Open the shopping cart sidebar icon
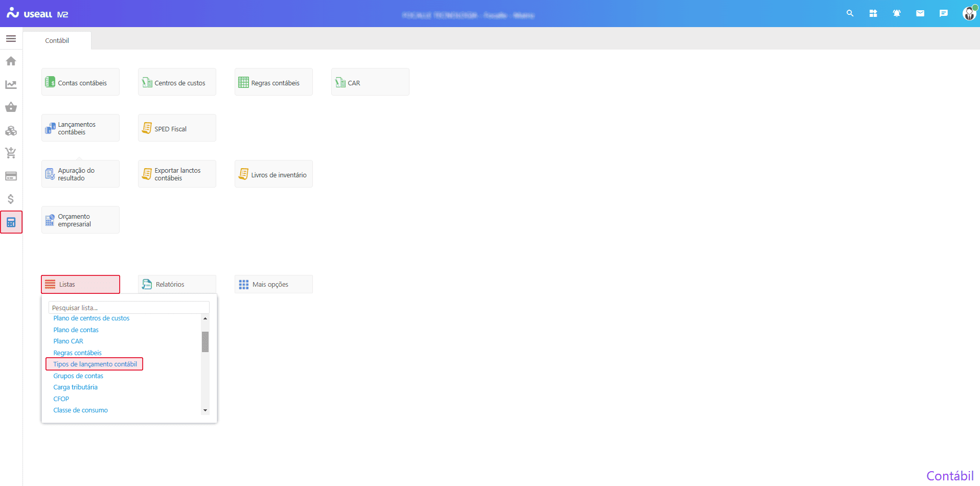The image size is (980, 486). coord(11,153)
